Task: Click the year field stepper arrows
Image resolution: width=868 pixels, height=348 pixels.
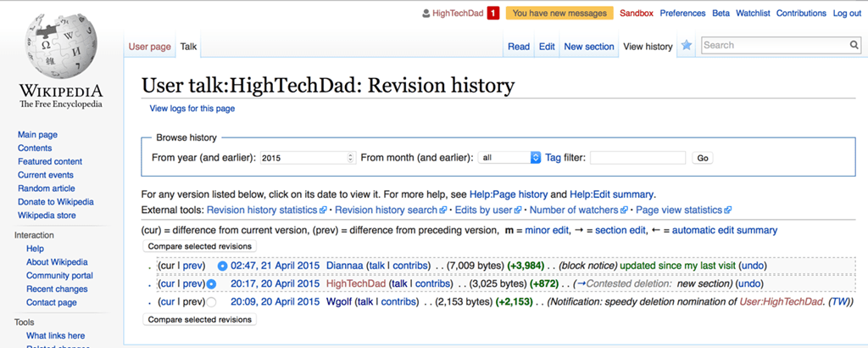Action: pos(350,158)
